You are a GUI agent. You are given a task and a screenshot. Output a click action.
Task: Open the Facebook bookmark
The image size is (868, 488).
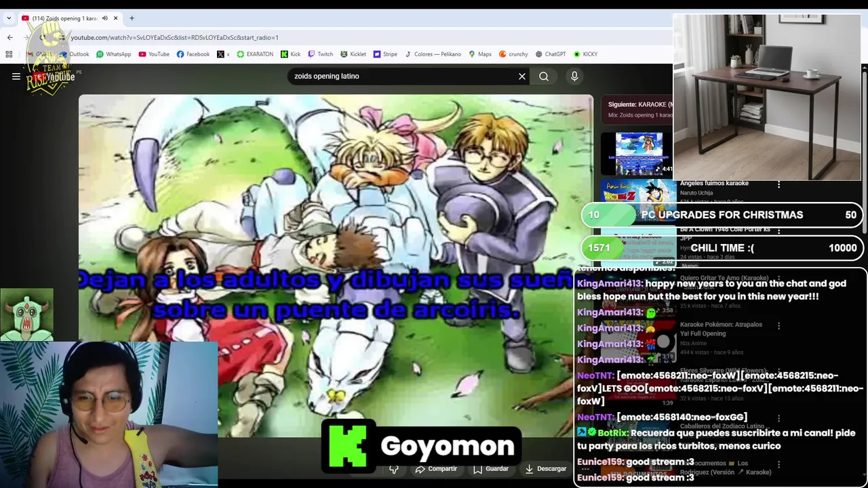(193, 54)
